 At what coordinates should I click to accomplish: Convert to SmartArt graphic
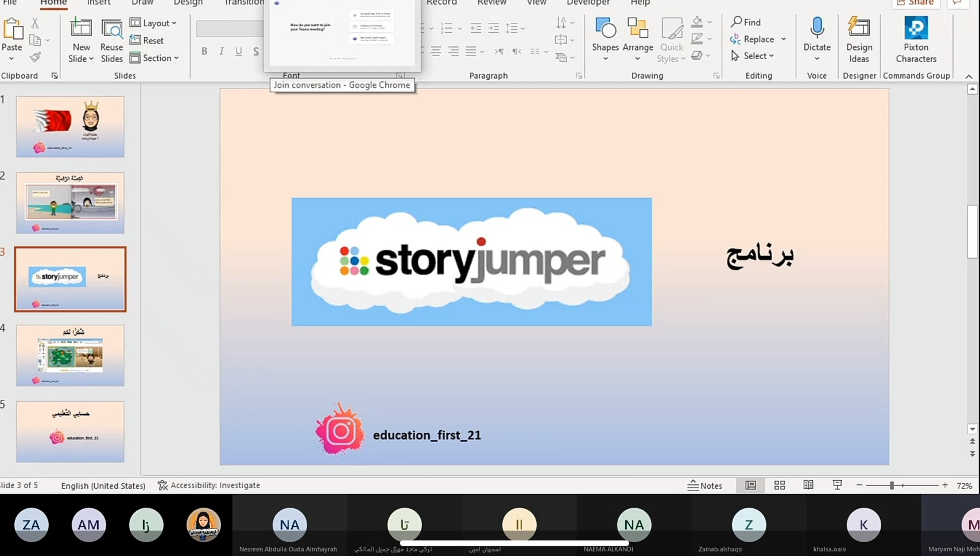point(565,57)
